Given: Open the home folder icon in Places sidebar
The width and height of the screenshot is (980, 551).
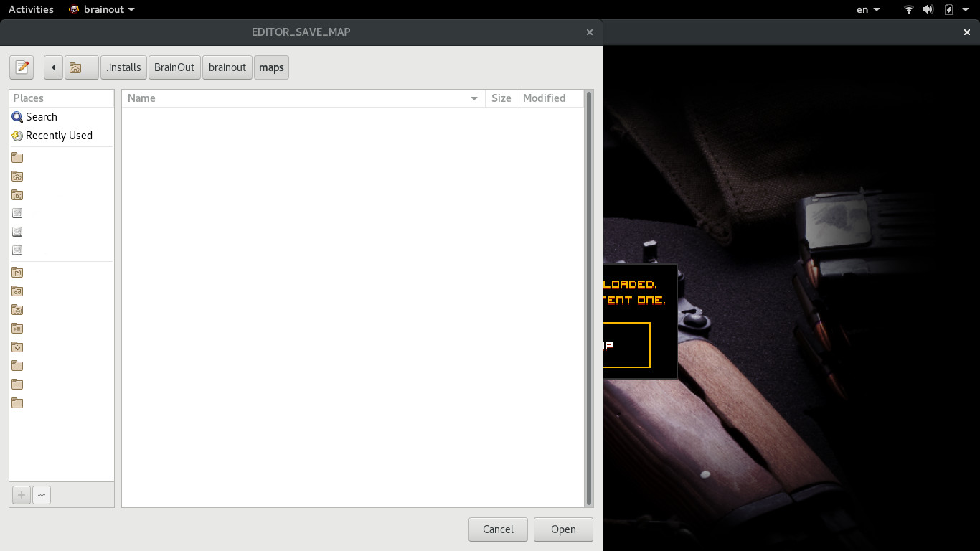Looking at the screenshot, I should [17, 176].
